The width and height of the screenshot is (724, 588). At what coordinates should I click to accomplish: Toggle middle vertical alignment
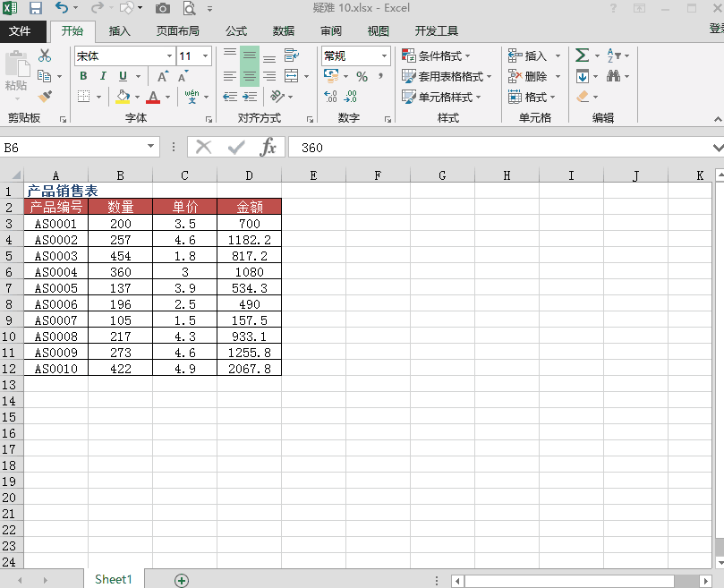[250, 55]
